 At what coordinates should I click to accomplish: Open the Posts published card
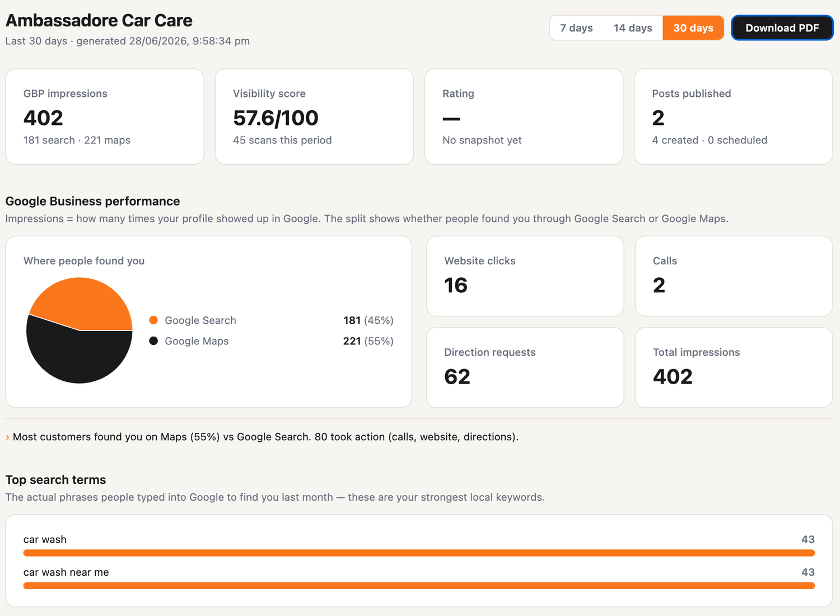click(733, 116)
